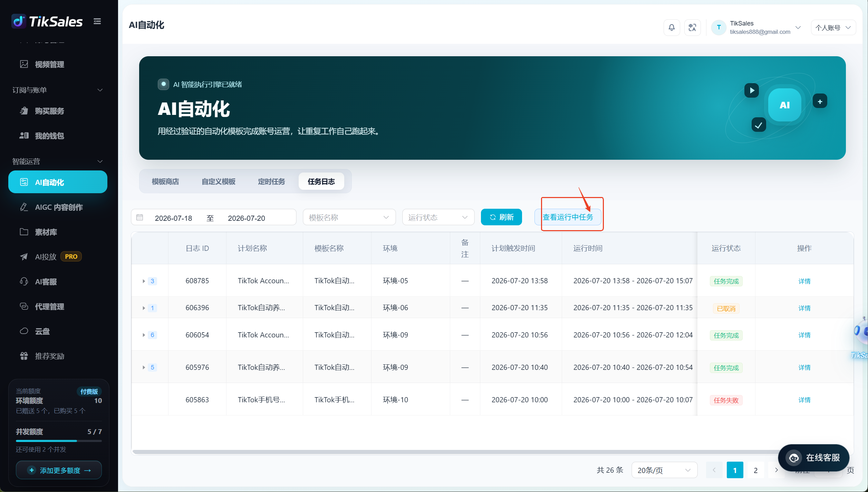Edit end date 2026-07-20
This screenshot has width=868, height=492.
(x=247, y=218)
